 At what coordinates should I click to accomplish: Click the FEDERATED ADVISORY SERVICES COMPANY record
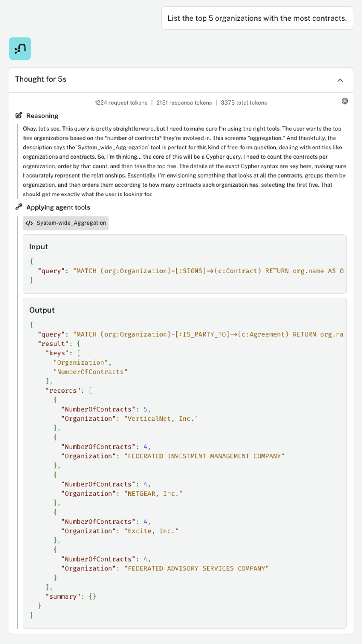pyautogui.click(x=165, y=568)
